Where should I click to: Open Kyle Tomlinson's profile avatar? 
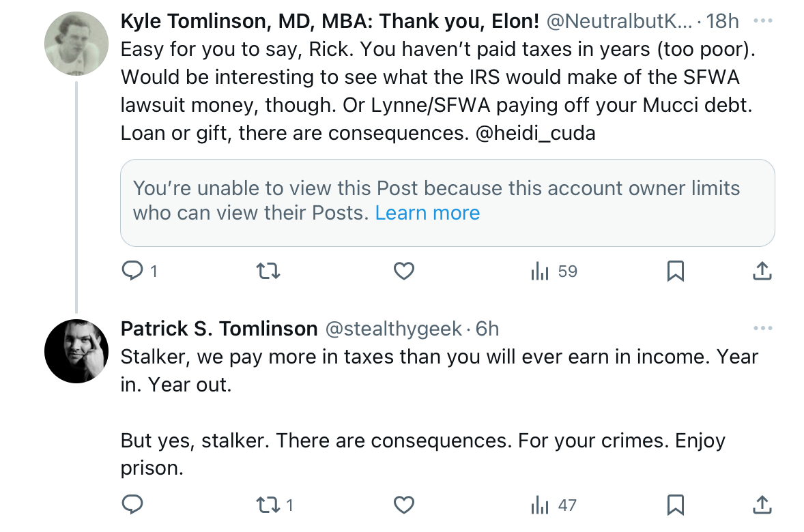(x=76, y=44)
